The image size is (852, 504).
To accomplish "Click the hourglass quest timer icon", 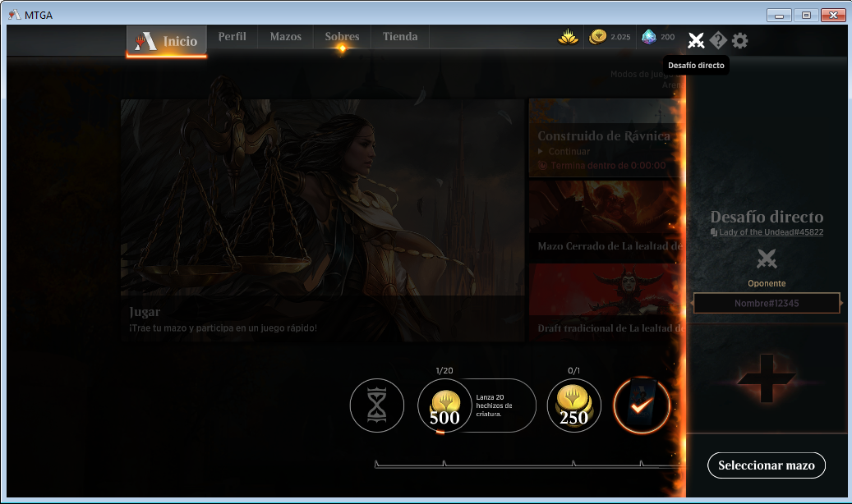I will 377,405.
